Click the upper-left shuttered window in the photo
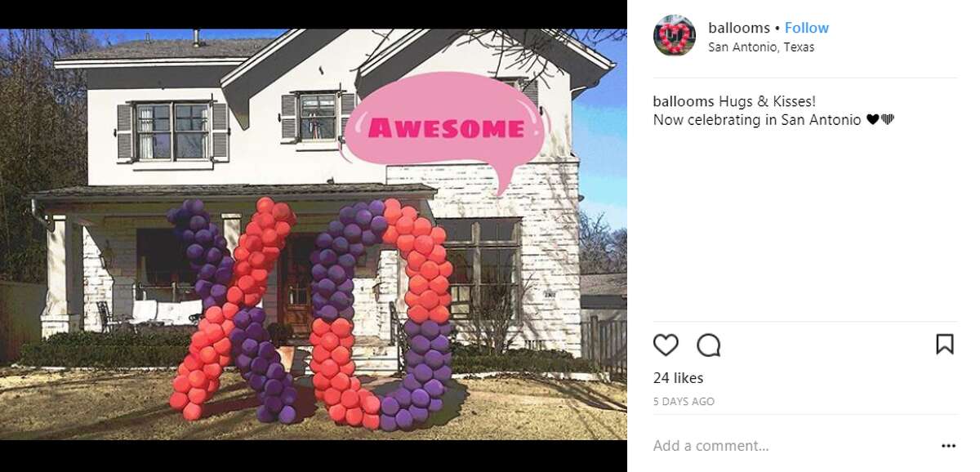Screen dimensions: 980x472 pyautogui.click(x=172, y=131)
